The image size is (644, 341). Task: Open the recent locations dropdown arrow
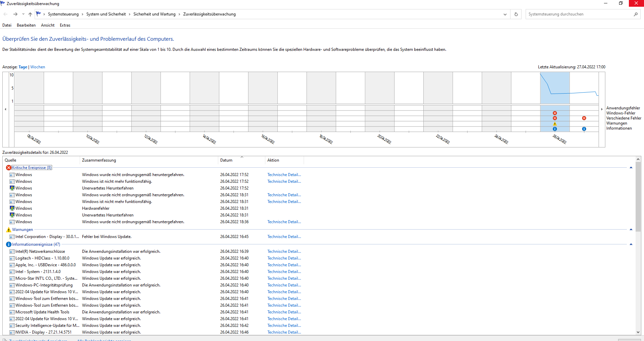(x=23, y=14)
